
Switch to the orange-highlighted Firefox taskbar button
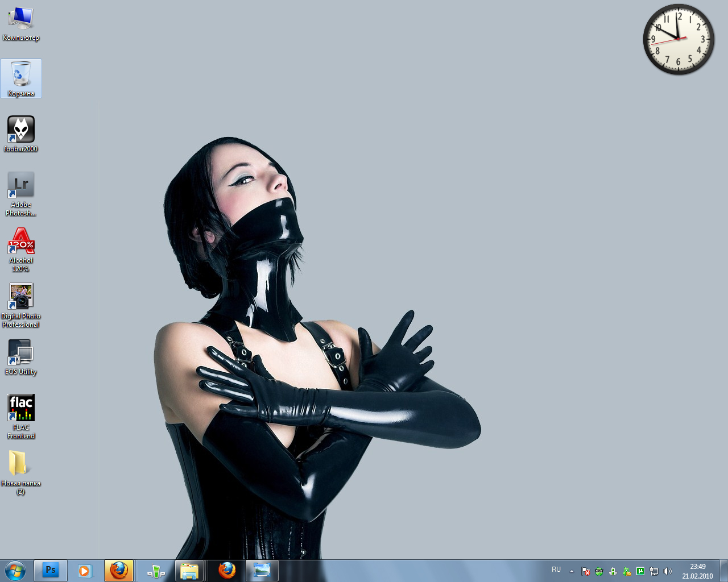pyautogui.click(x=119, y=571)
